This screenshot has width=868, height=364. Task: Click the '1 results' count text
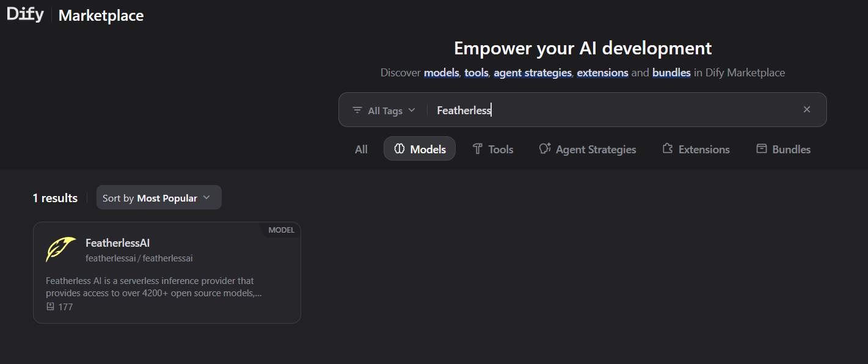pyautogui.click(x=55, y=198)
